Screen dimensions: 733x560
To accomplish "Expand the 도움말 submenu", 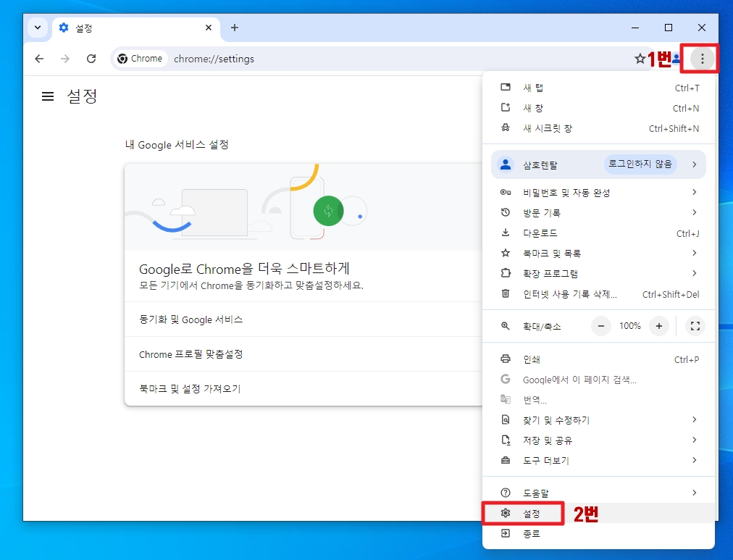I will tap(598, 493).
